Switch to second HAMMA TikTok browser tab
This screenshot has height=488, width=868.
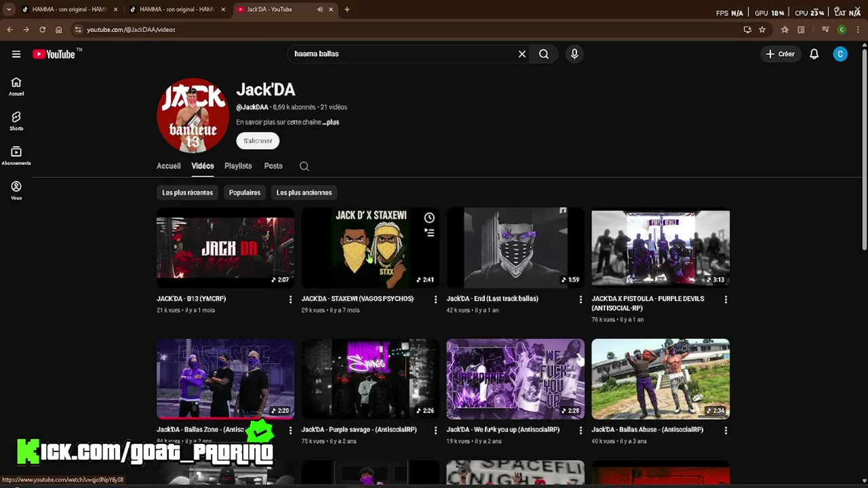pyautogui.click(x=176, y=9)
